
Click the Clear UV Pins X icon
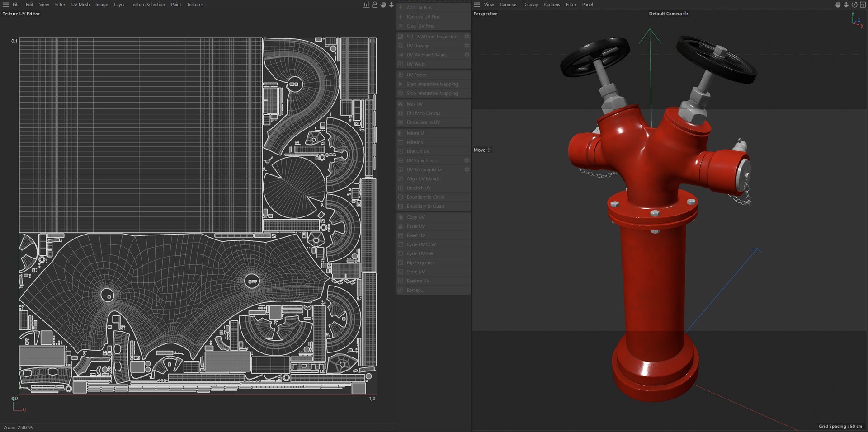[401, 26]
